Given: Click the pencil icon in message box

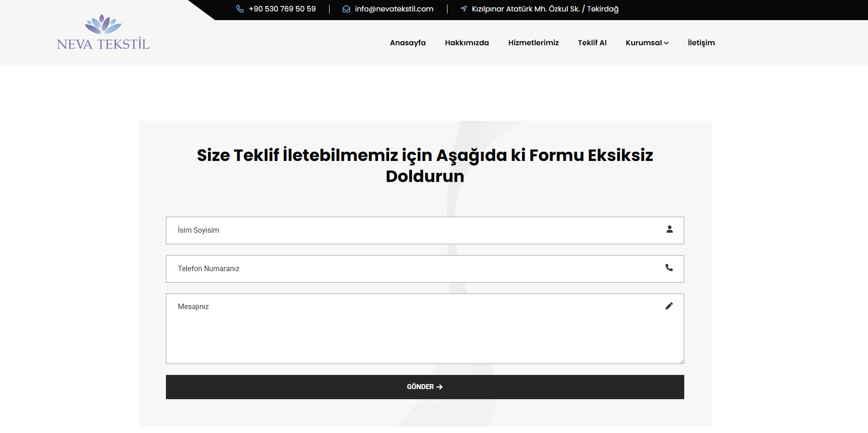Looking at the screenshot, I should pos(669,306).
